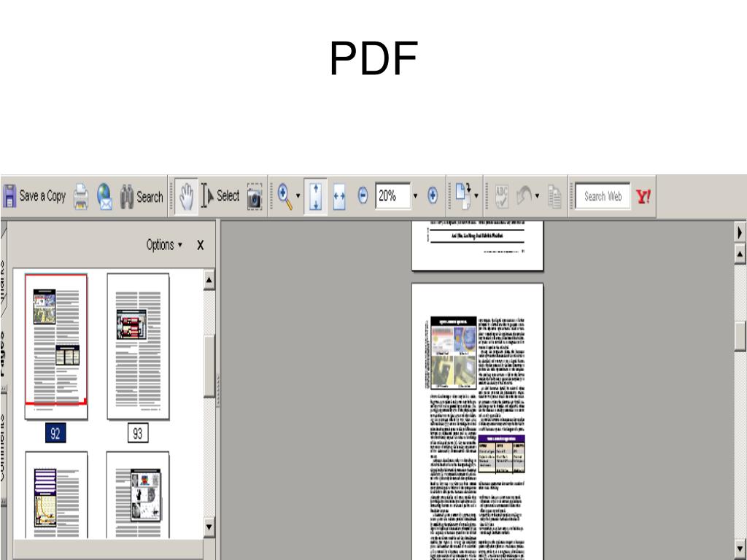Click the Yahoo search icon
747x560 pixels.
pyautogui.click(x=643, y=196)
